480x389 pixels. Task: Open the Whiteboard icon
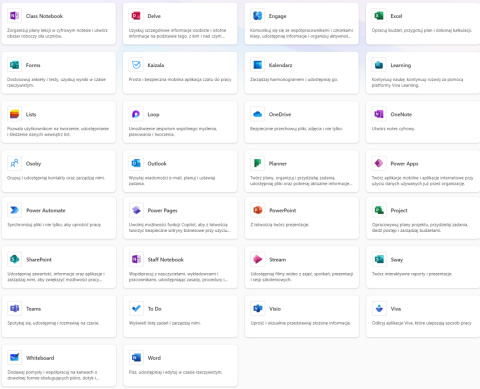tap(14, 358)
